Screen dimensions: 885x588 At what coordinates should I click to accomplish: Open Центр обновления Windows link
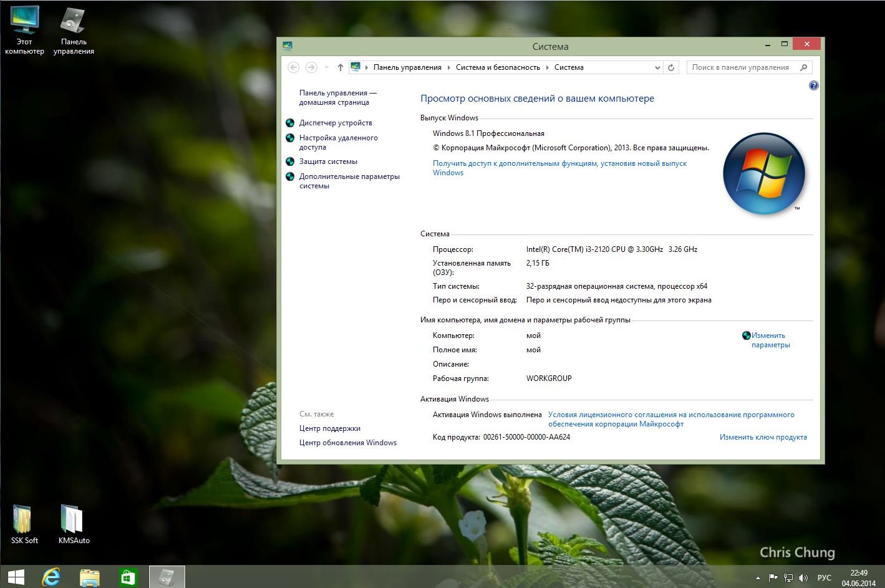tap(347, 443)
